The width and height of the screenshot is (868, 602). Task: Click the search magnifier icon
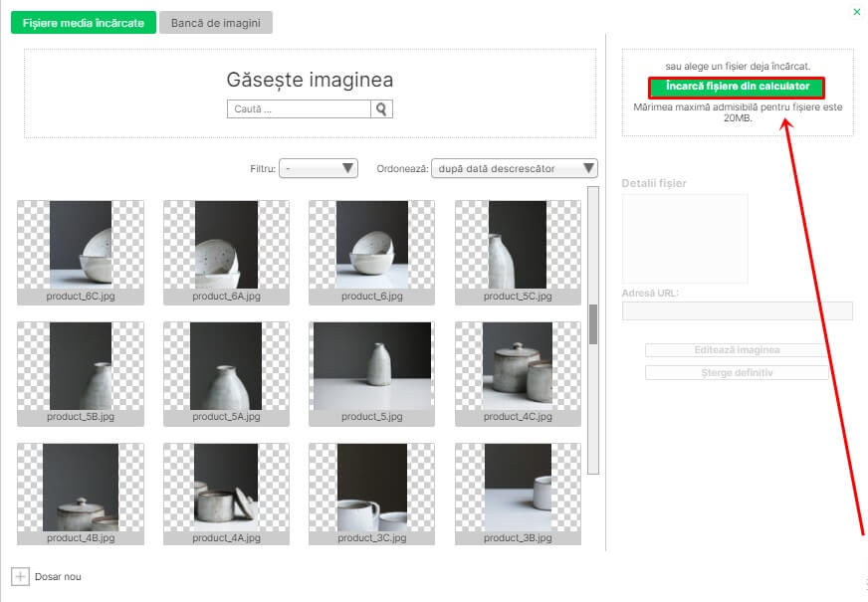coord(382,109)
